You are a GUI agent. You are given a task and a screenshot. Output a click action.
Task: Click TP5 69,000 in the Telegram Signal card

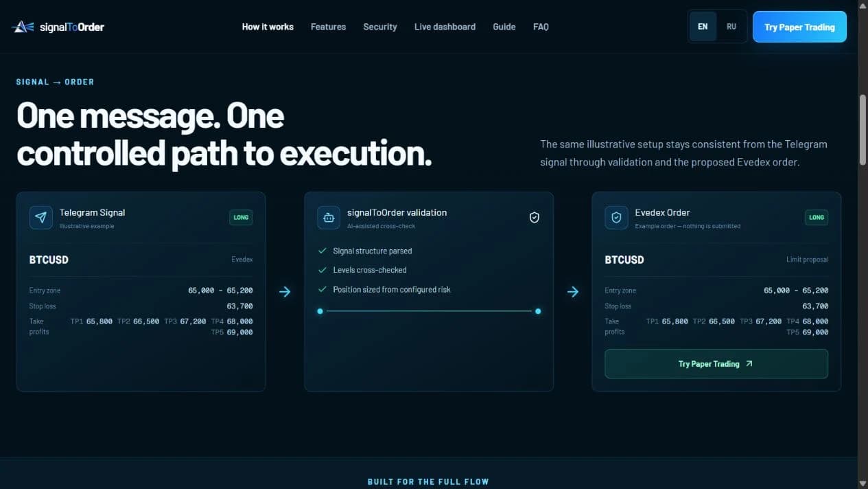[x=232, y=332]
